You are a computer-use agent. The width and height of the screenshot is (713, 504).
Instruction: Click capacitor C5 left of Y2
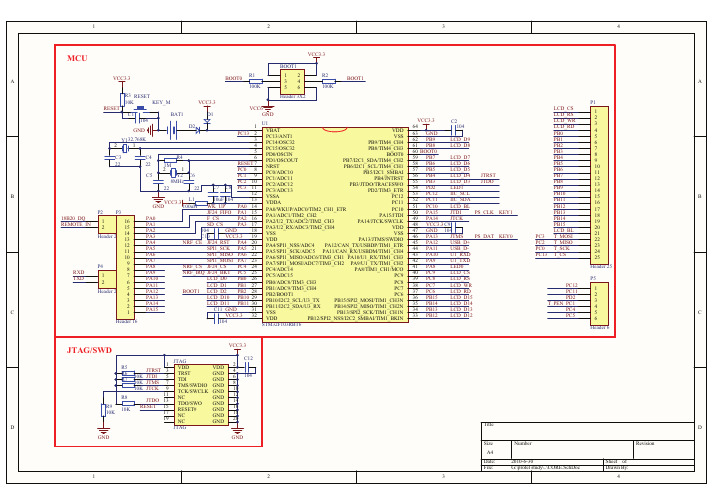click(158, 181)
